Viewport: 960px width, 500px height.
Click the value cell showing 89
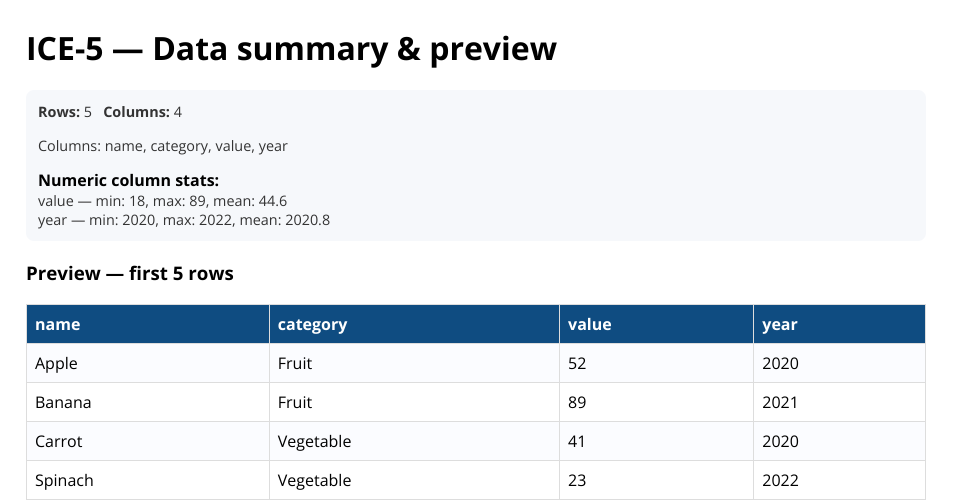pyautogui.click(x=577, y=402)
